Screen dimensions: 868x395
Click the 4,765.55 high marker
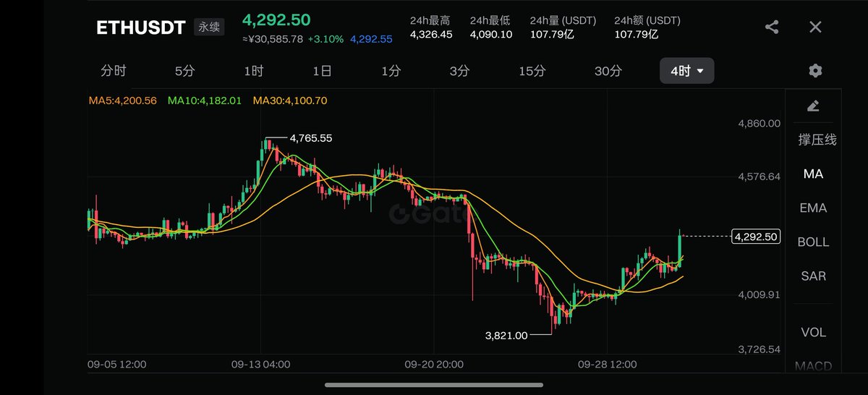pos(310,137)
